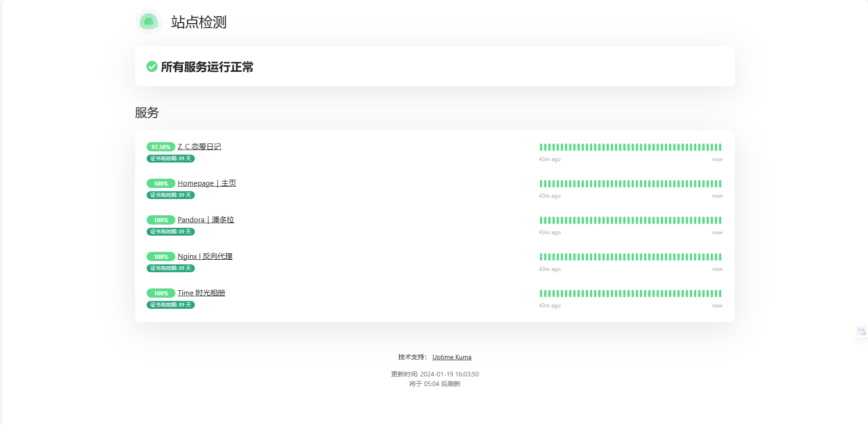Click the 05:04 refresh countdown text
Image resolution: width=868 pixels, height=425 pixels.
pos(435,384)
